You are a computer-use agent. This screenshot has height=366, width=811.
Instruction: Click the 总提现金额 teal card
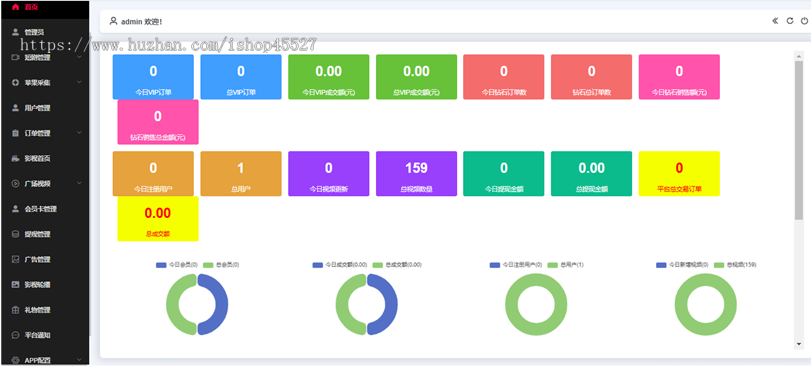[x=592, y=174]
